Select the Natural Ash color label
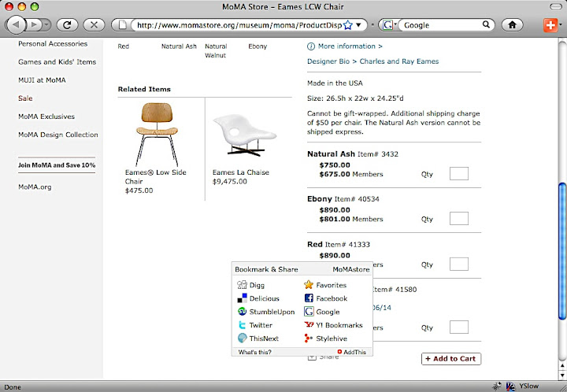The image size is (567, 392). 179,46
